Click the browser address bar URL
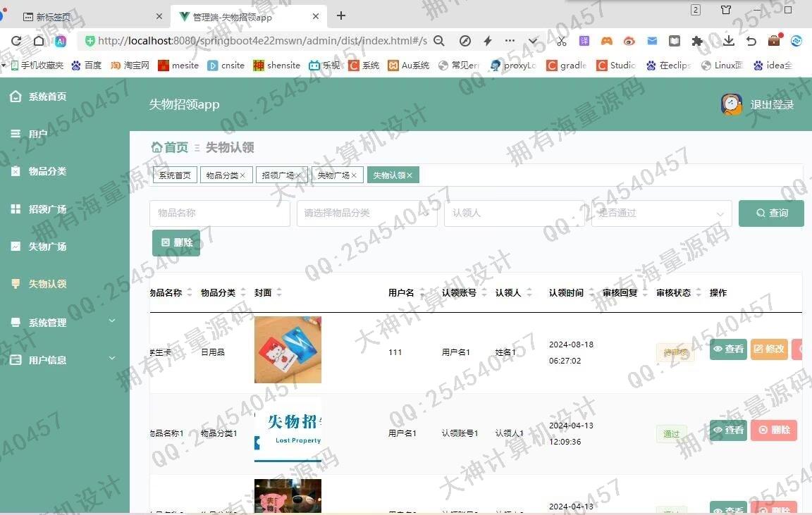 coord(262,41)
